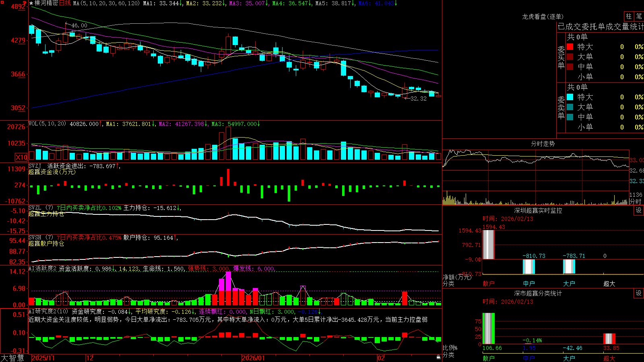The image size is (644, 362).
Task: Click the red 特大 buy-order color swatch
Action: 570,47
